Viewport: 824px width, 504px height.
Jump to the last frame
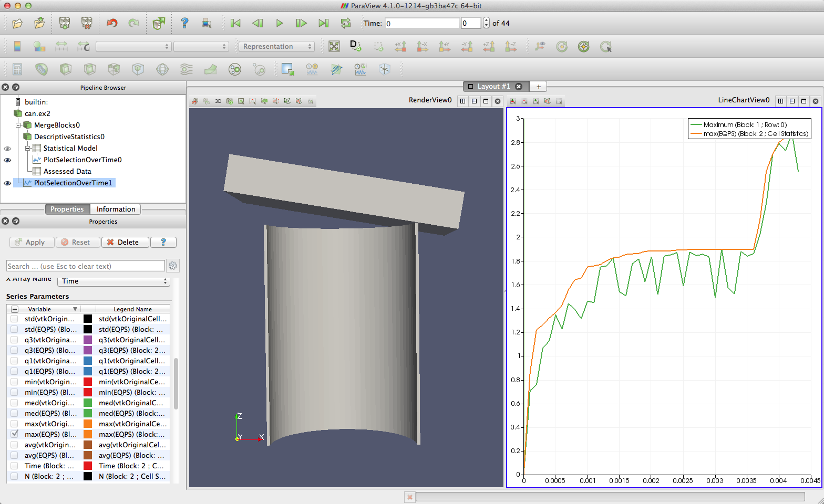[323, 23]
